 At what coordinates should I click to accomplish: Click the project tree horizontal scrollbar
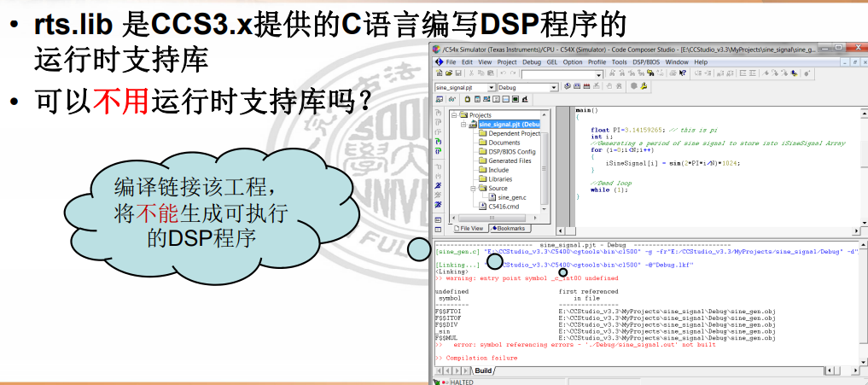click(x=492, y=218)
